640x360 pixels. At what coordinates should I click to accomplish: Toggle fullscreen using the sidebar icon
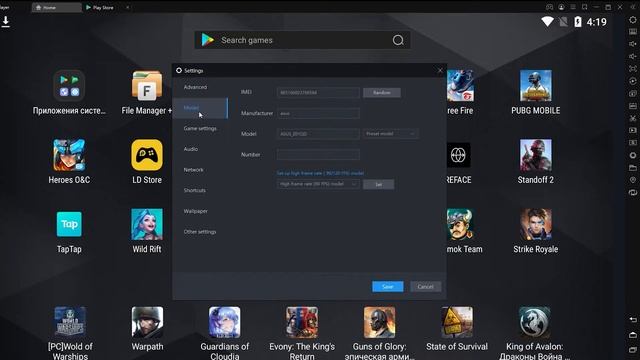tap(633, 69)
